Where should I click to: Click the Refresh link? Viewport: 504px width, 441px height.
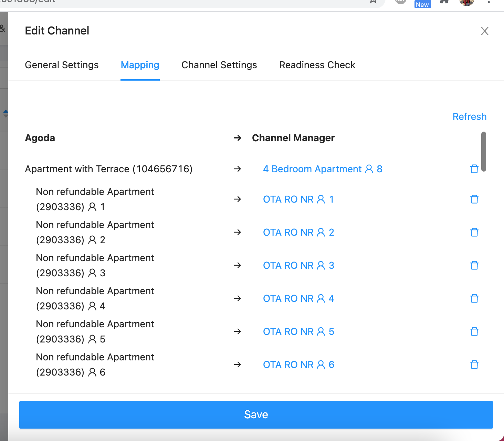pos(469,116)
